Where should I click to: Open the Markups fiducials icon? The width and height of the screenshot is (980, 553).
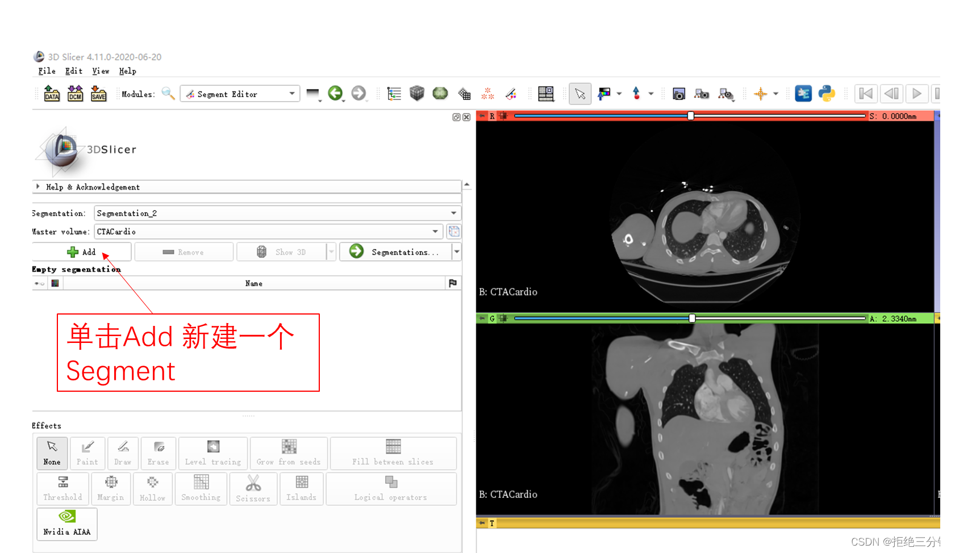487,94
